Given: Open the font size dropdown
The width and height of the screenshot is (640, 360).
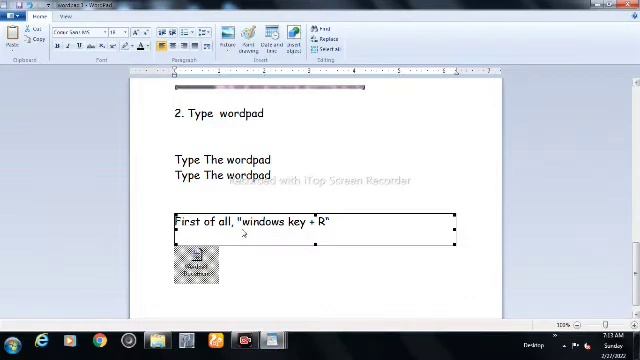Looking at the screenshot, I should [x=125, y=32].
